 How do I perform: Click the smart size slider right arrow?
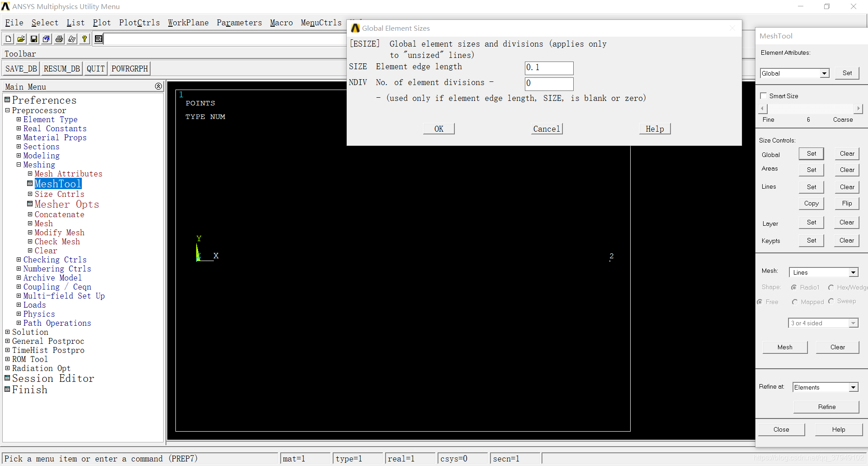click(859, 109)
